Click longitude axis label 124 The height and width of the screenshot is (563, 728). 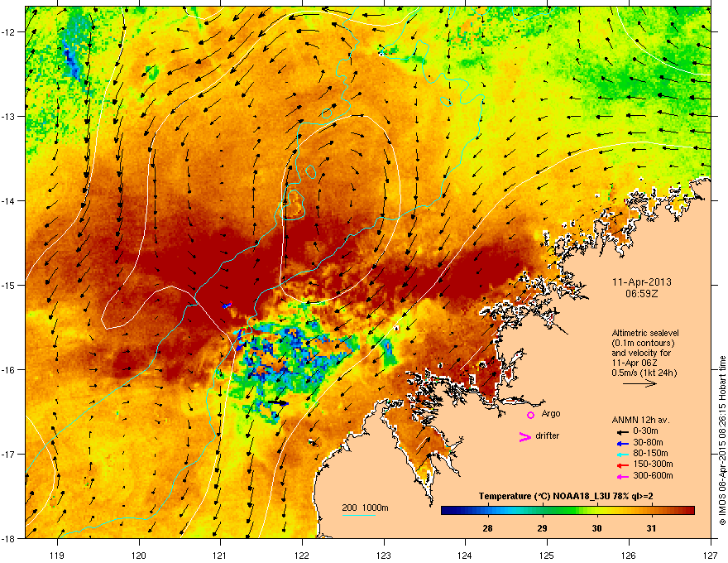(465, 555)
